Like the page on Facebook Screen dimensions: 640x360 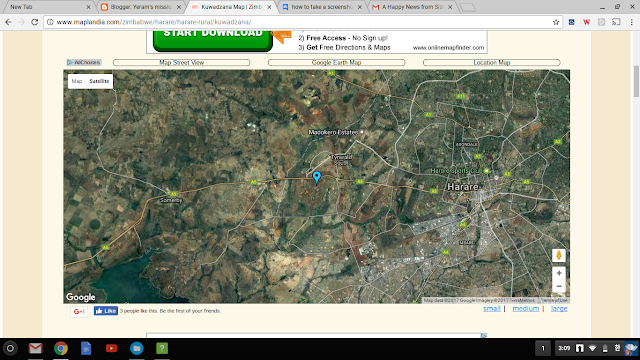(106, 311)
